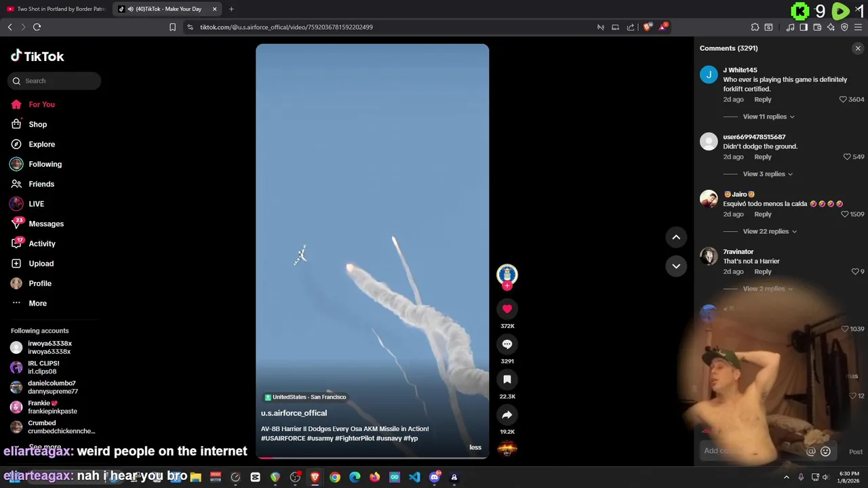868x488 pixels.
Task: Bookmark the video to favorites
Action: [507, 380]
